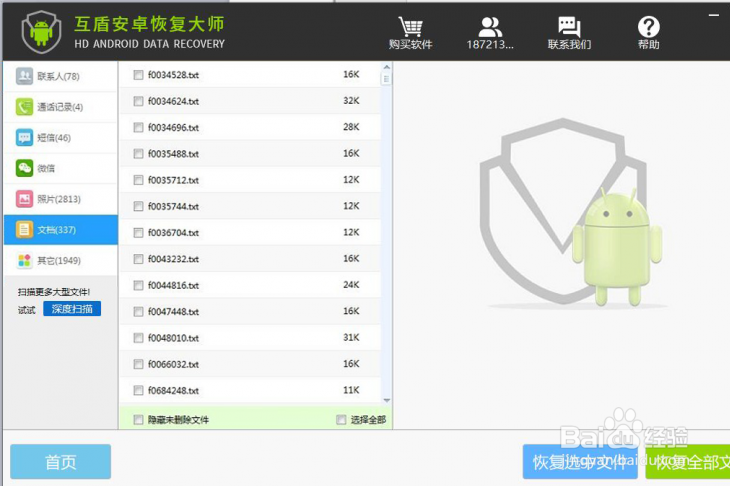Select the WeChat icon in sidebar
This screenshot has height=486, width=730.
click(24, 168)
